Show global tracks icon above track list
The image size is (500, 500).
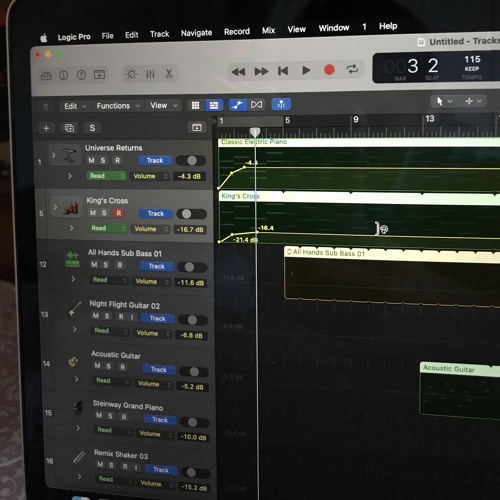click(197, 127)
